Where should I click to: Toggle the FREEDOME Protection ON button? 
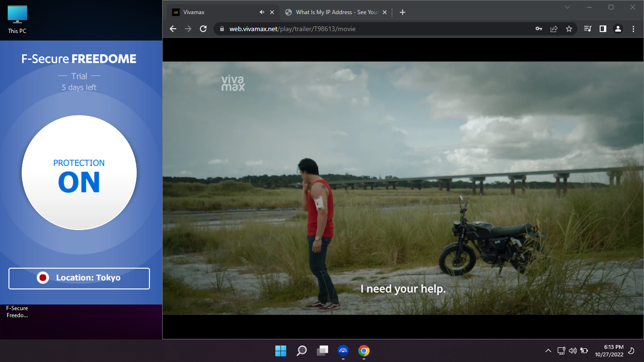[79, 173]
